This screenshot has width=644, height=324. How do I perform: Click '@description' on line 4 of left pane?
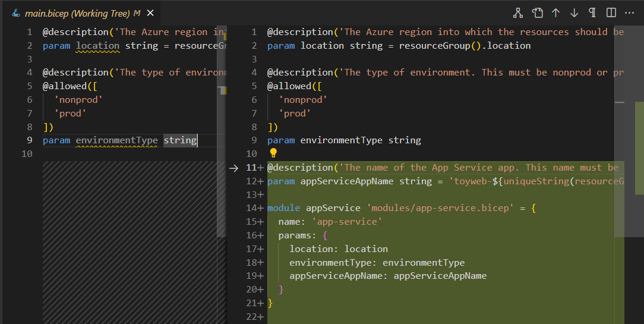tap(75, 73)
